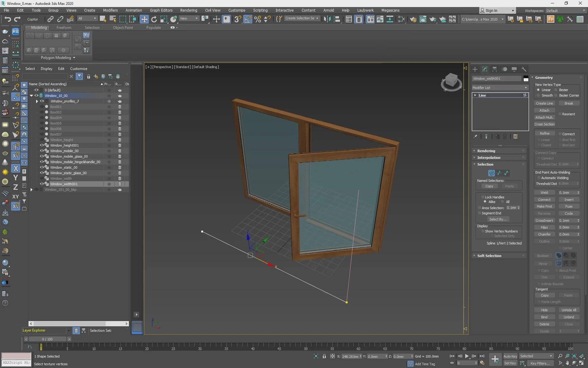Open the Motion command panel tab
This screenshot has width=588, height=368.
504,69
